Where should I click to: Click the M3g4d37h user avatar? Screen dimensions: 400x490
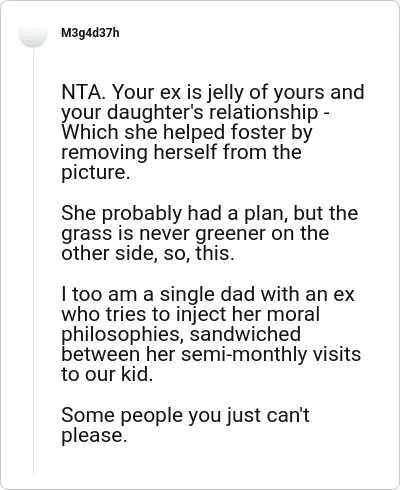pyautogui.click(x=33, y=36)
